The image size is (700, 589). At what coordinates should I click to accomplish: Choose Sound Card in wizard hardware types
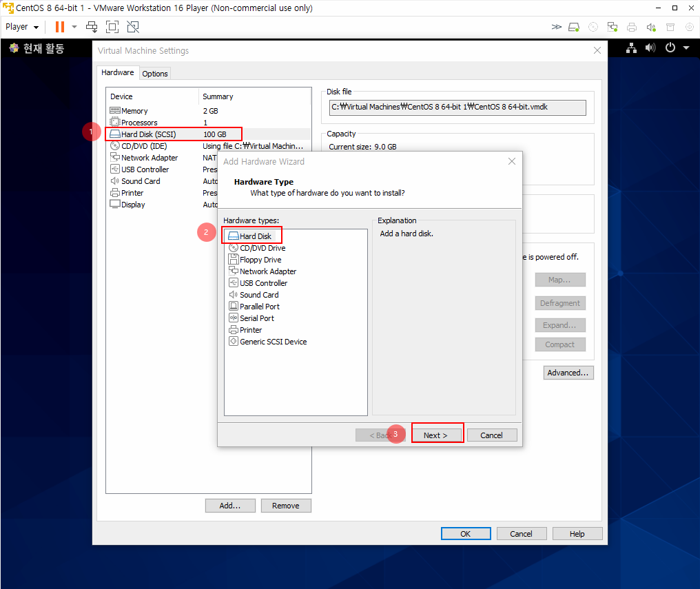254,295
